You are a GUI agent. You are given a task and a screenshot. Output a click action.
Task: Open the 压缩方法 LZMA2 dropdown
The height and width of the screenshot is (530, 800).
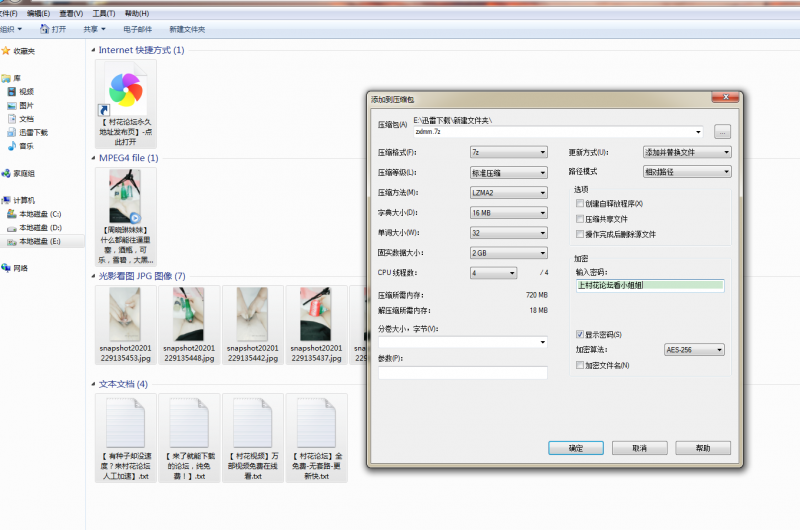point(508,192)
